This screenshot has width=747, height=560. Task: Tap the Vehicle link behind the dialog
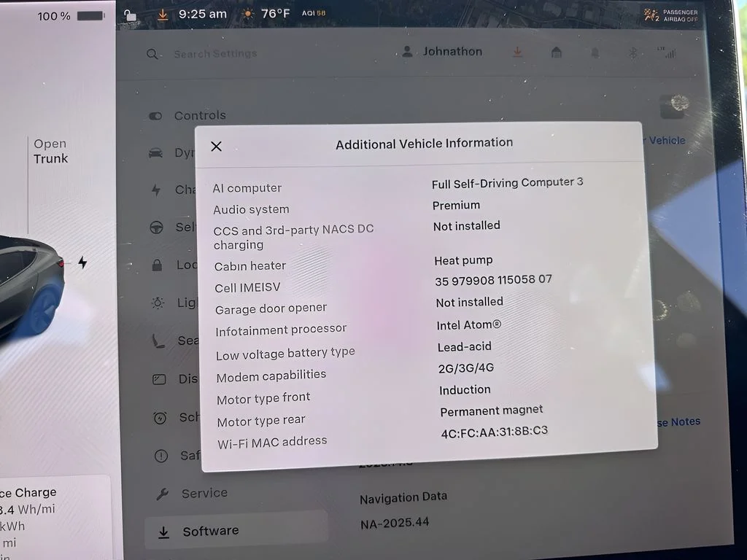point(665,141)
